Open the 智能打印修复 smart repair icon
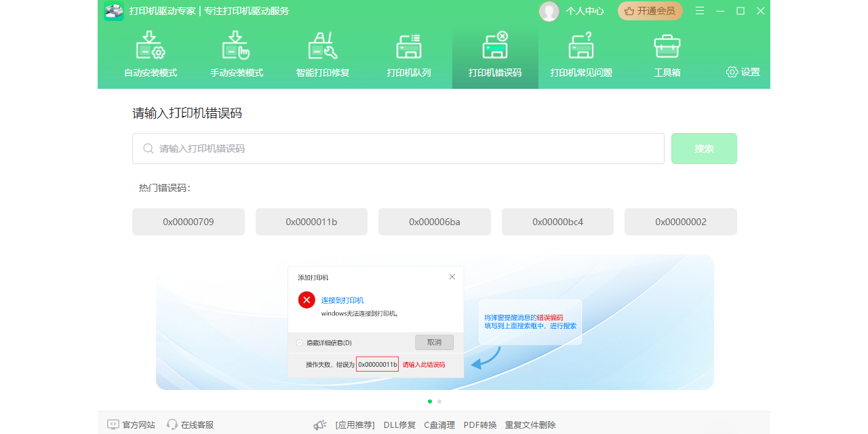 (x=323, y=46)
